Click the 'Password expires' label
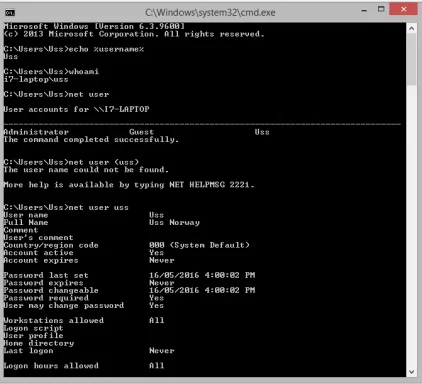The image size is (422, 384). point(43,283)
